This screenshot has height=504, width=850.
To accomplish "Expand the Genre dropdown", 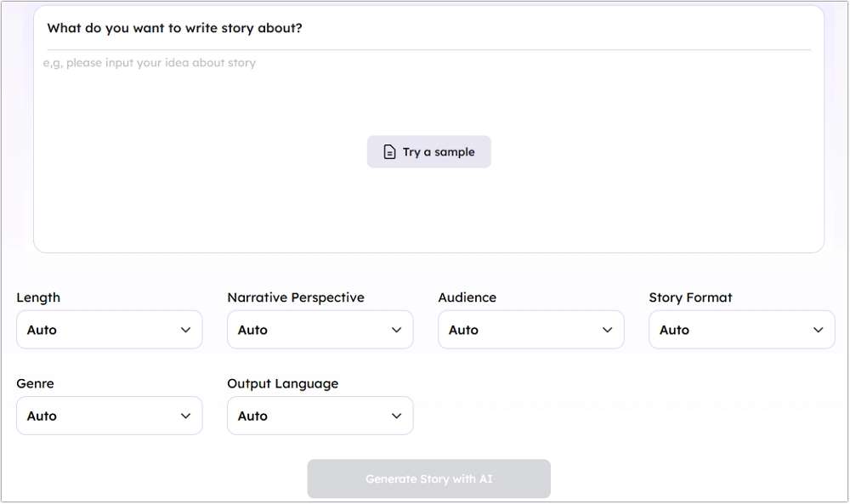I will tap(109, 416).
